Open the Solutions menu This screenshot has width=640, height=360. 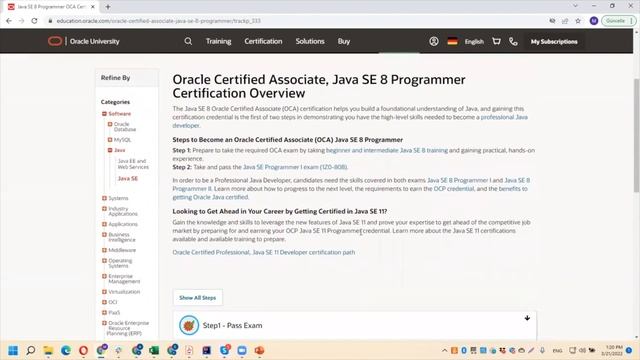[x=310, y=41]
